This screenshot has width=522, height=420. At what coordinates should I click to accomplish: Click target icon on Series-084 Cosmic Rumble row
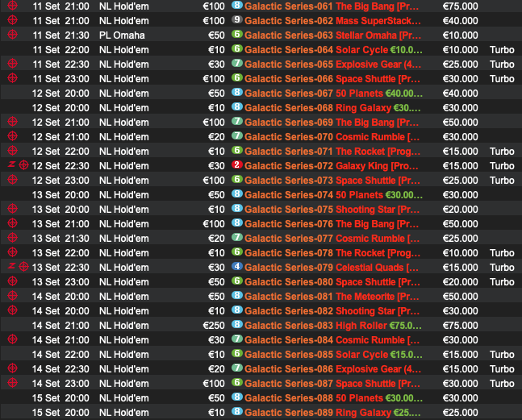pos(12,339)
